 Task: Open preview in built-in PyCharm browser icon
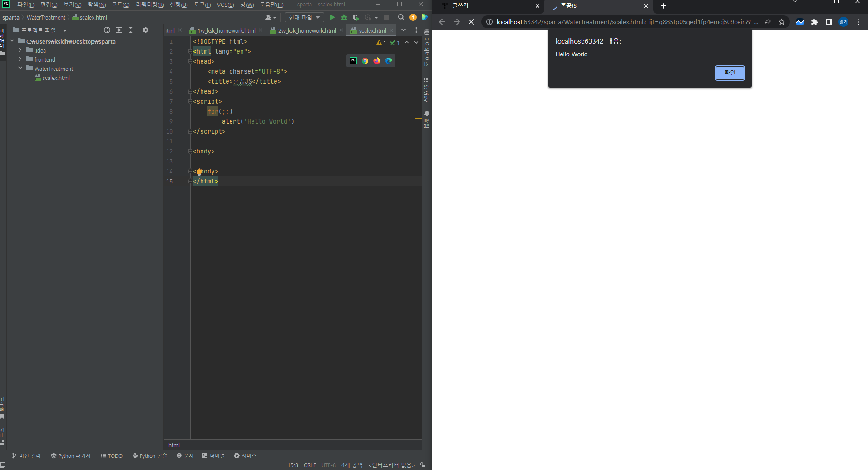pyautogui.click(x=353, y=60)
